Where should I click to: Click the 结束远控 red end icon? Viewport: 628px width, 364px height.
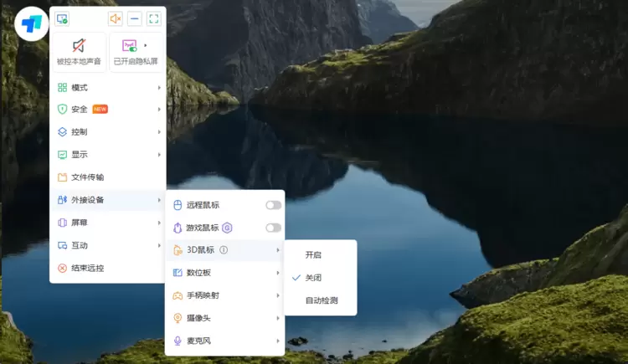62,269
